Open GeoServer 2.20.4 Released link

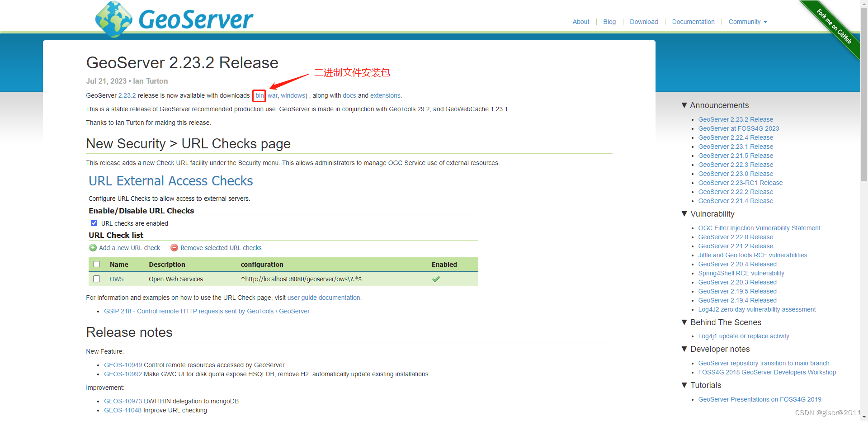[x=737, y=264]
